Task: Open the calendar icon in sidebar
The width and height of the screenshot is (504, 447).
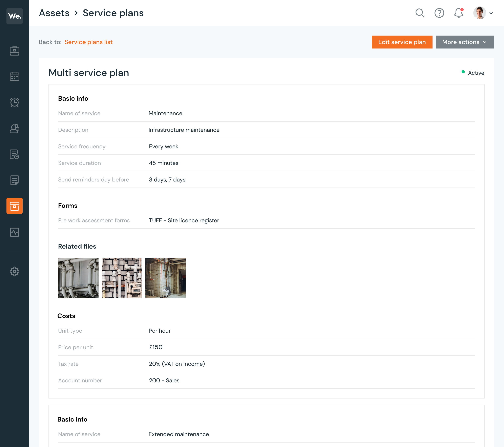Action: [x=15, y=77]
